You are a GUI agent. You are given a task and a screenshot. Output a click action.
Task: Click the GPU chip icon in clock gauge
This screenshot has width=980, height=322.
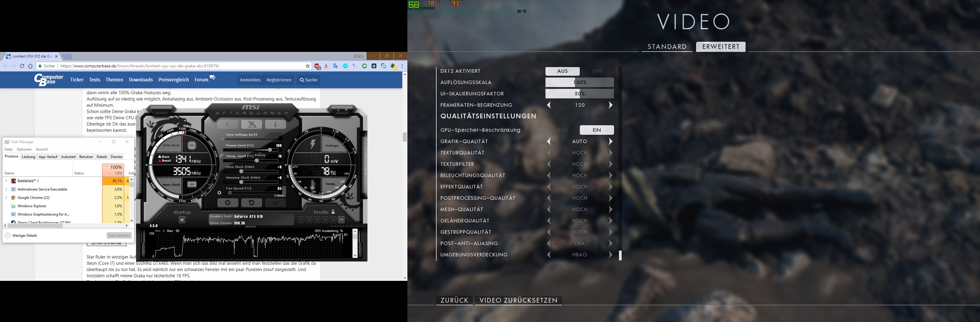[192, 145]
